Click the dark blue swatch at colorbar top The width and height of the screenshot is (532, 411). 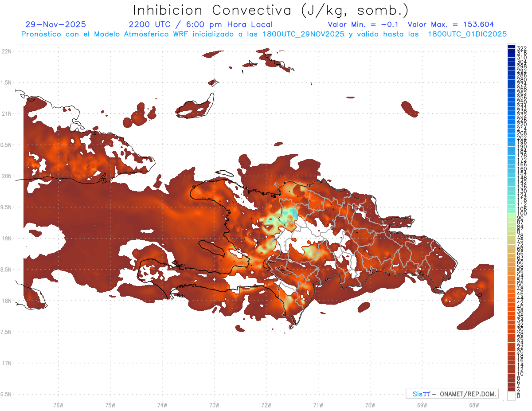[x=511, y=47]
